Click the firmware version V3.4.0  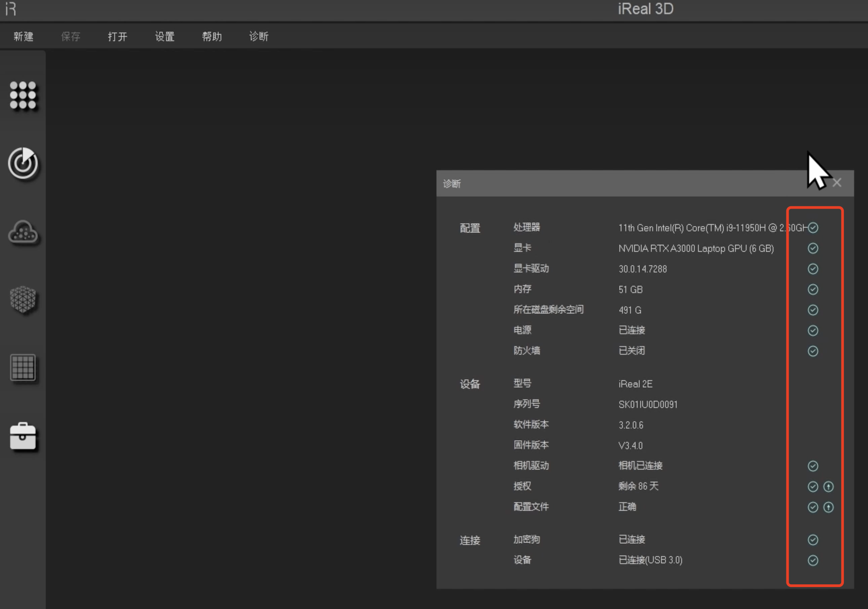pyautogui.click(x=630, y=446)
